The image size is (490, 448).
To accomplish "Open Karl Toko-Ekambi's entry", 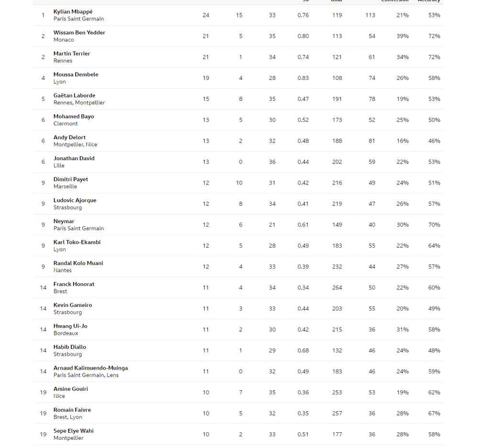I will 77,242.
